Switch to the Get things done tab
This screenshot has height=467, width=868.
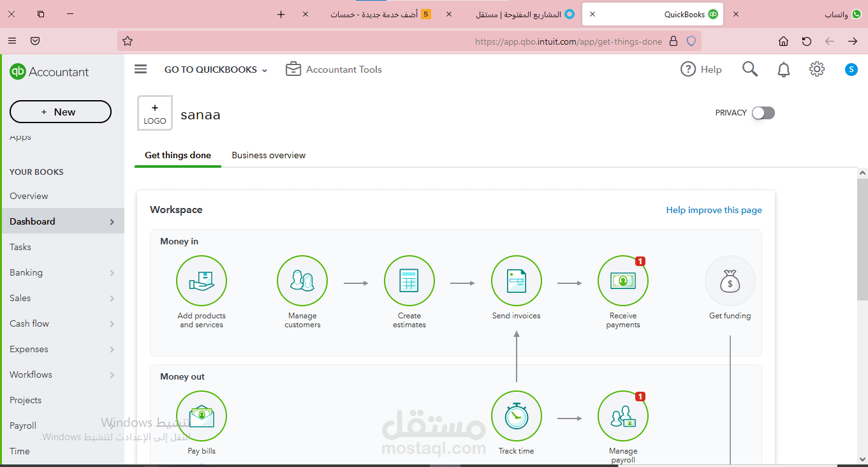(178, 155)
